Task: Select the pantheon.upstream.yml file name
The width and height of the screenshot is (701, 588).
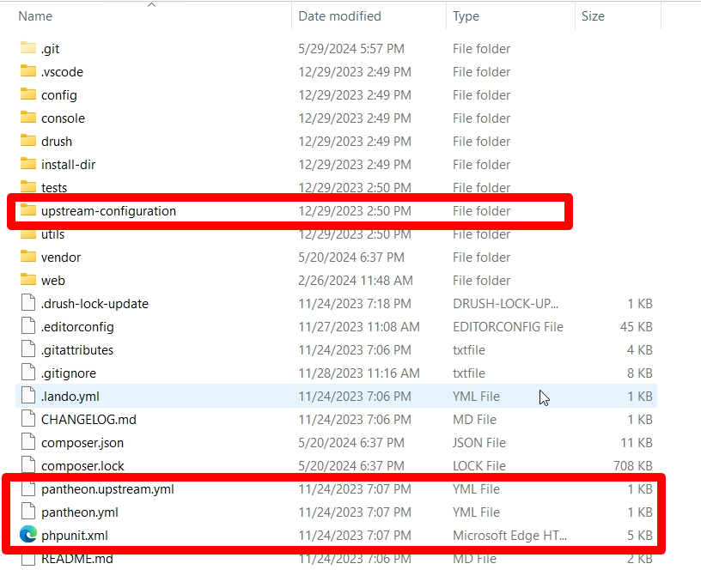Action: 107,489
